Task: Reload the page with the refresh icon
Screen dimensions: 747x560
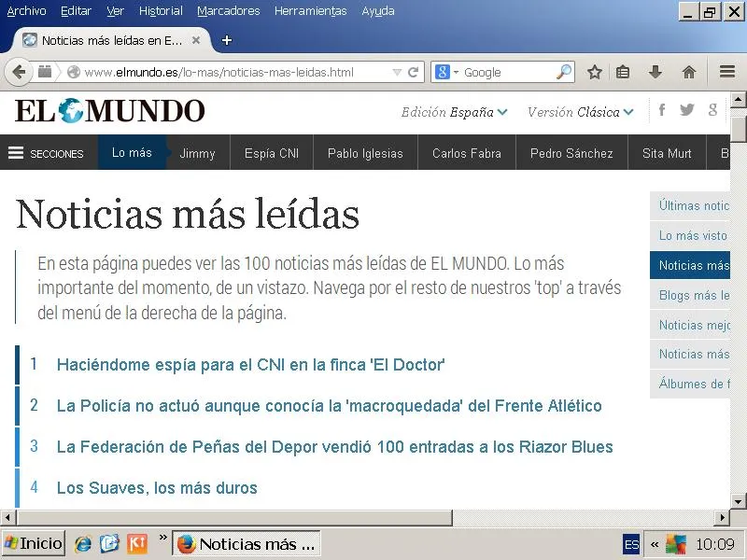Action: click(x=413, y=73)
